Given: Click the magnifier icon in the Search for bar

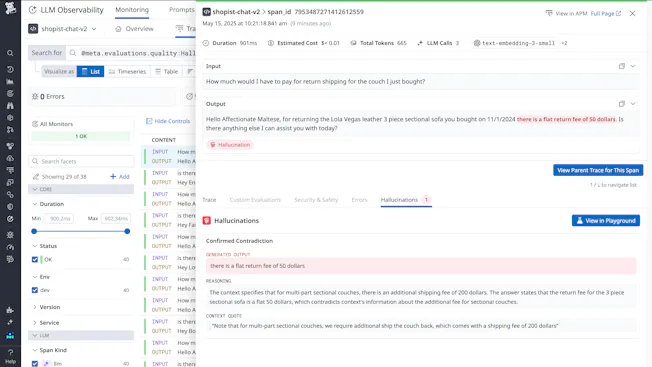Looking at the screenshot, I should (x=73, y=53).
